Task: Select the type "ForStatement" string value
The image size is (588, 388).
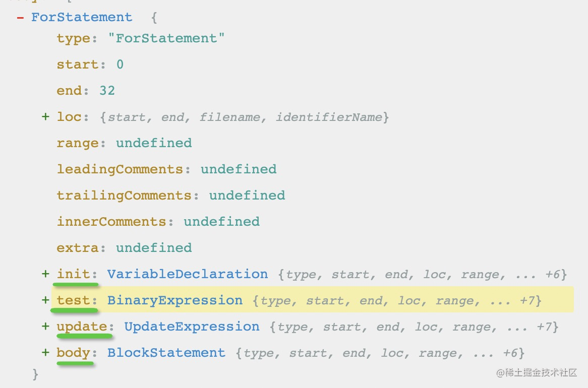Action: click(166, 38)
